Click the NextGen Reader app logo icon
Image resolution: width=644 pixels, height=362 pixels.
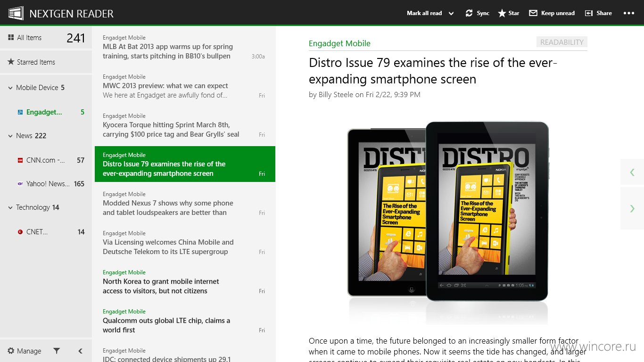17,13
